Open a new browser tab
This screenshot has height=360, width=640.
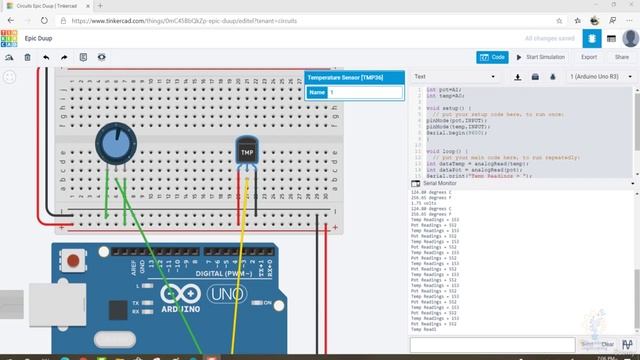click(x=100, y=6)
